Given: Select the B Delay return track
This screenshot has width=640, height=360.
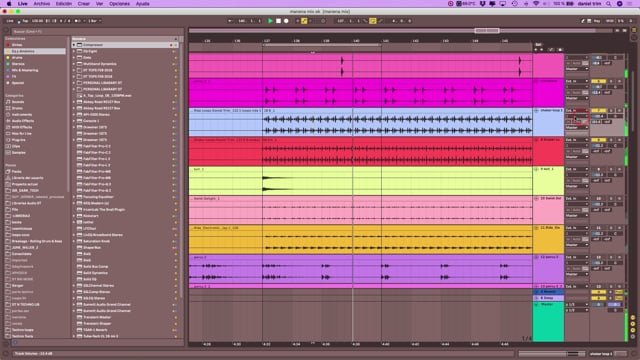Looking at the screenshot, I should pyautogui.click(x=549, y=298).
